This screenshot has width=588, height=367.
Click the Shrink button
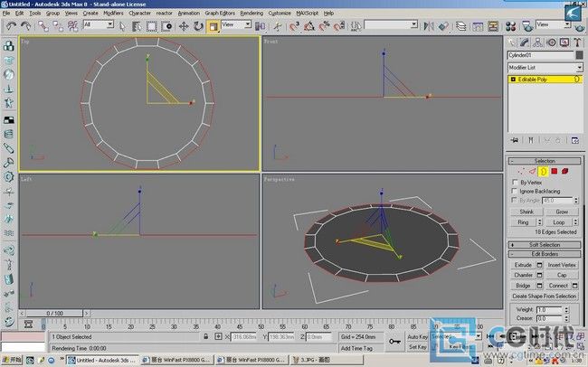526,212
